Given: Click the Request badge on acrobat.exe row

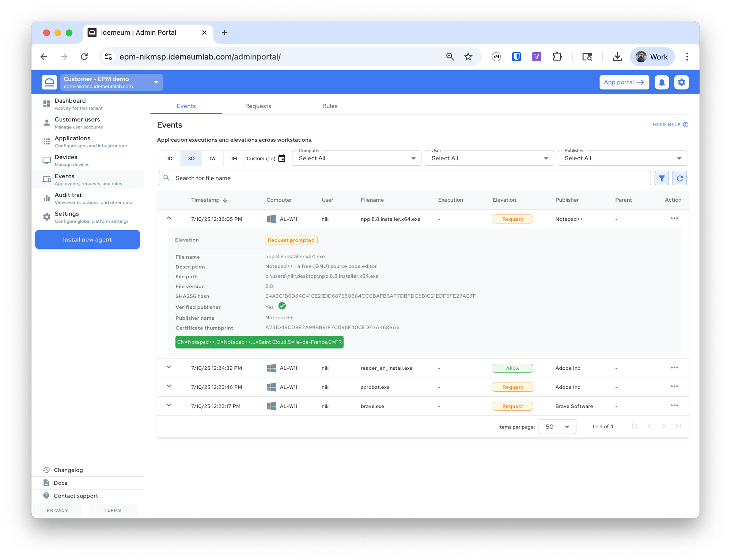Looking at the screenshot, I should [x=512, y=387].
